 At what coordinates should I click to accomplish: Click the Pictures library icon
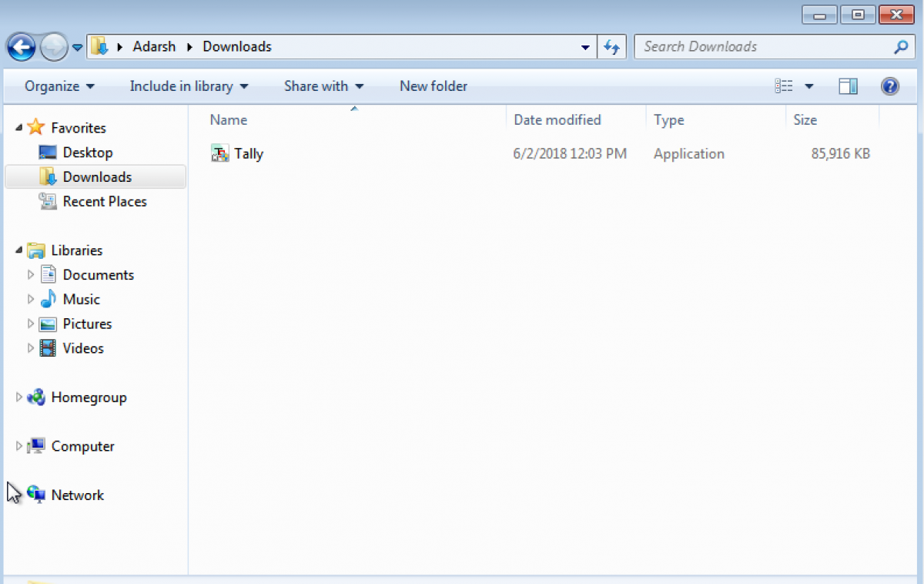point(48,324)
